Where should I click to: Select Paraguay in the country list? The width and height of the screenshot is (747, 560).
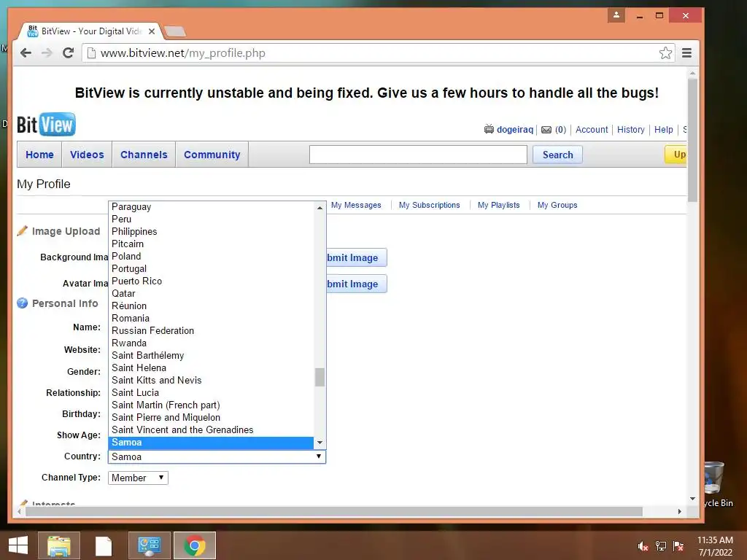pos(211,206)
